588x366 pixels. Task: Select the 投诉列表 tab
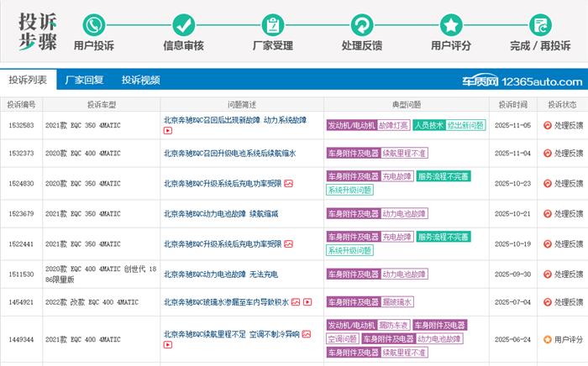[x=29, y=81]
